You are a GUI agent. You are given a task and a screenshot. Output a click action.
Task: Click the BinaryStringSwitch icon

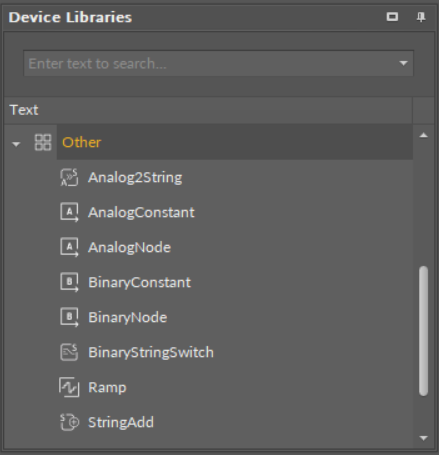coord(69,352)
